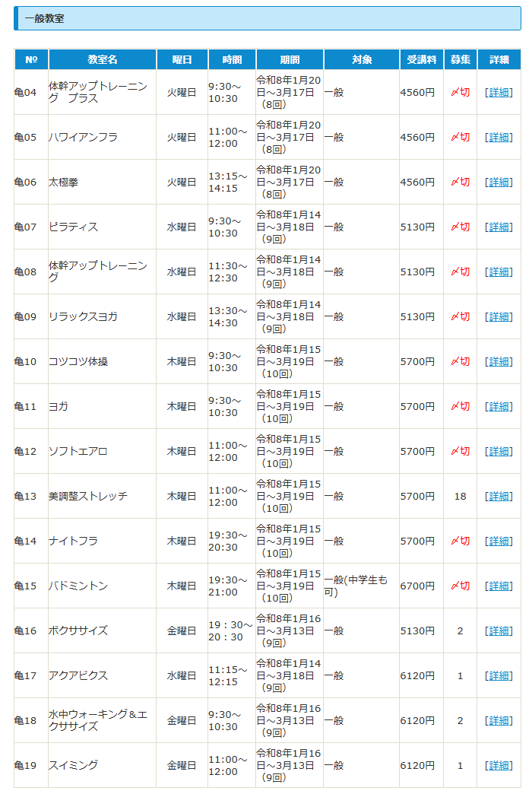View the 詳細 page for ボクササイズ

coord(499,631)
